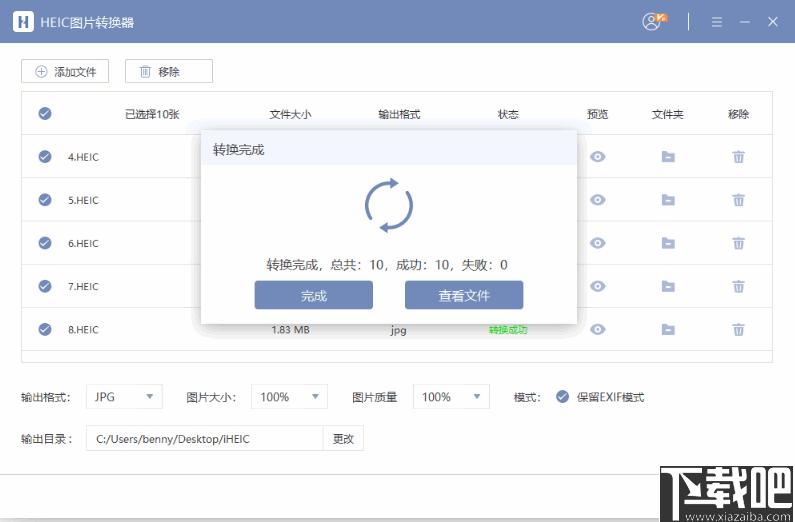Image resolution: width=795 pixels, height=522 pixels.
Task: Click the 移除 toolbar button
Action: pyautogui.click(x=169, y=71)
